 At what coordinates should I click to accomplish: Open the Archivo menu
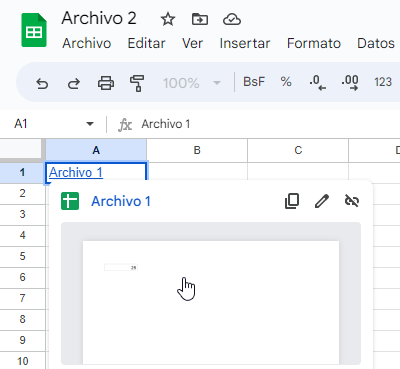coord(87,43)
